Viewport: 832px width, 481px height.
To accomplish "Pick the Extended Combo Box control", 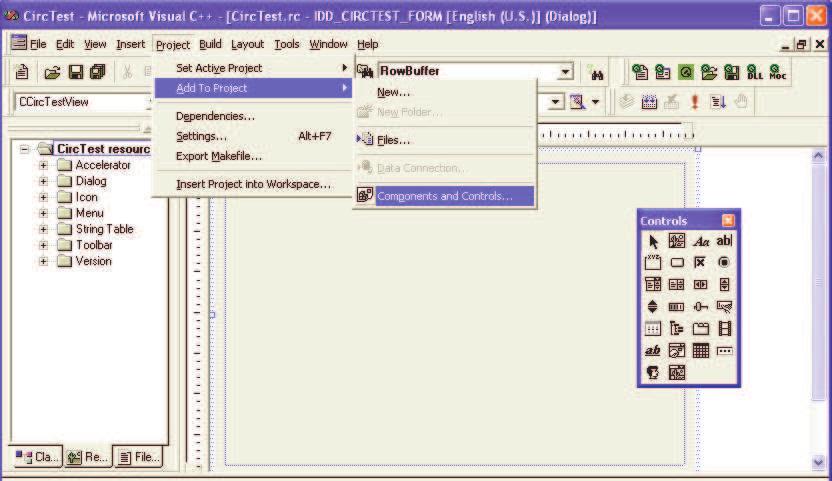I will coord(677,372).
